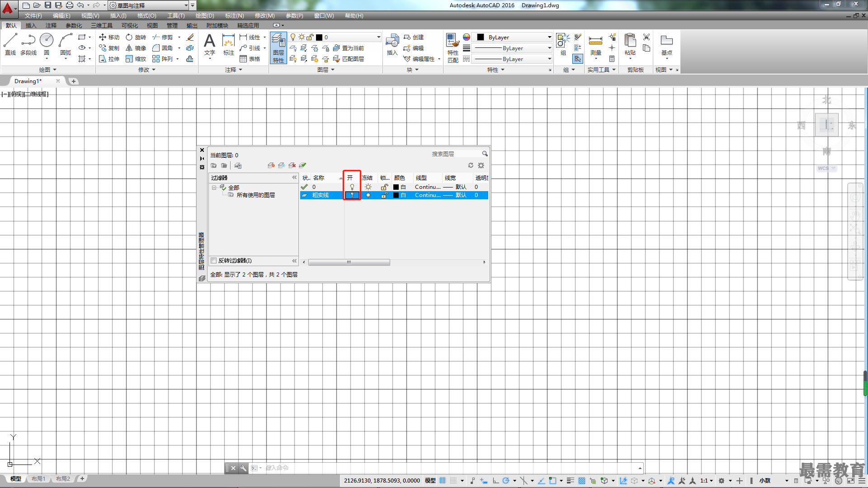This screenshot has width=868, height=488.
Task: Select the Arc (圆弧) tool
Action: 66,44
